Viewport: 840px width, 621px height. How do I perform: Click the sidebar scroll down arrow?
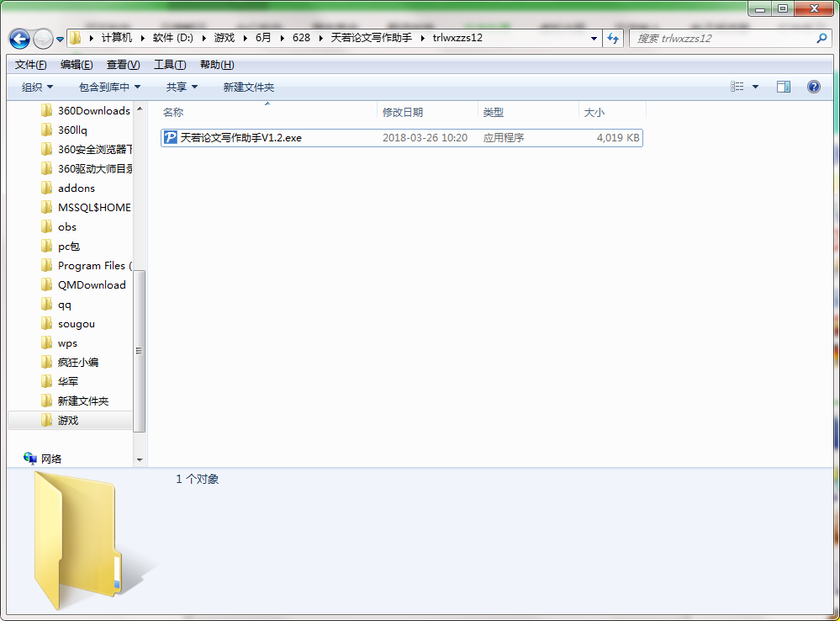pos(140,459)
